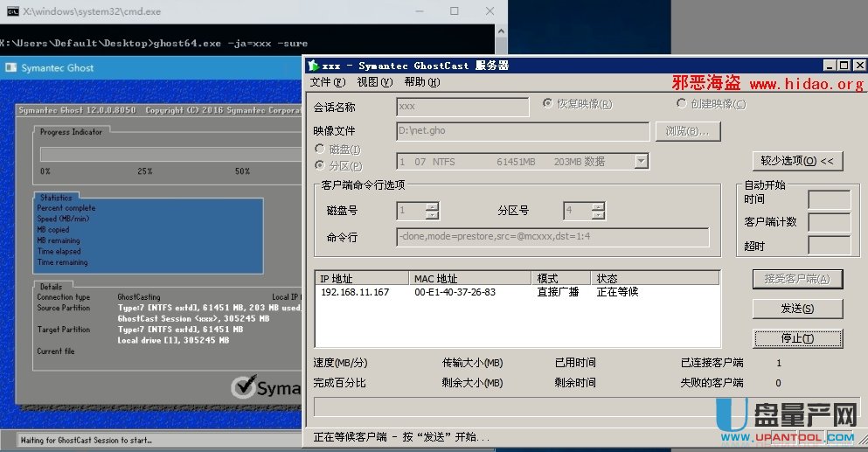
Task: Maximize the GhostCast server window
Action: (844, 66)
